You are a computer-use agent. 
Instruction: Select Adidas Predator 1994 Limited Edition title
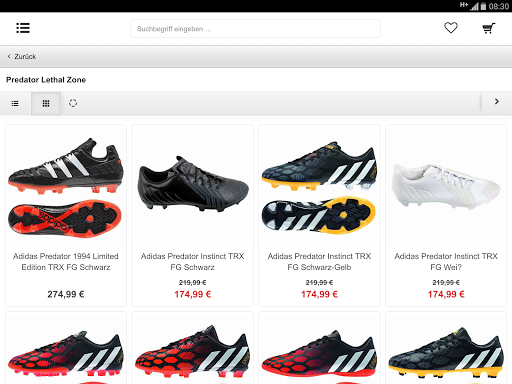(66, 262)
